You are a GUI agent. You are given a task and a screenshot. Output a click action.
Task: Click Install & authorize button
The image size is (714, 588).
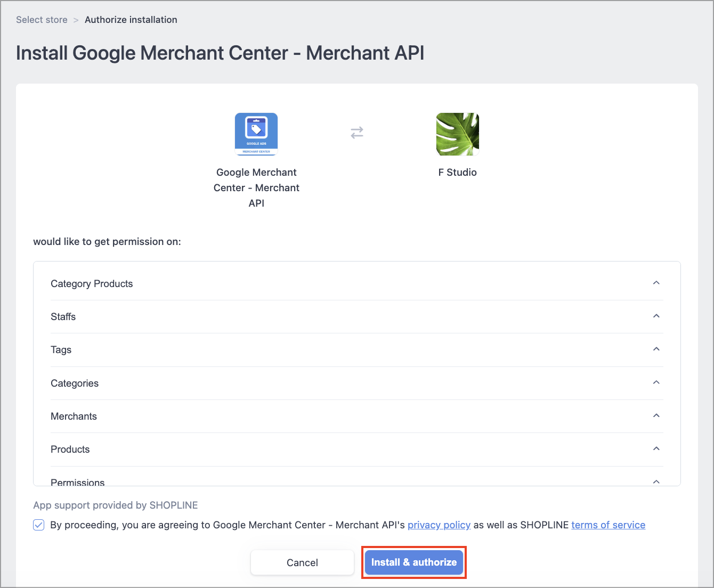(x=414, y=562)
